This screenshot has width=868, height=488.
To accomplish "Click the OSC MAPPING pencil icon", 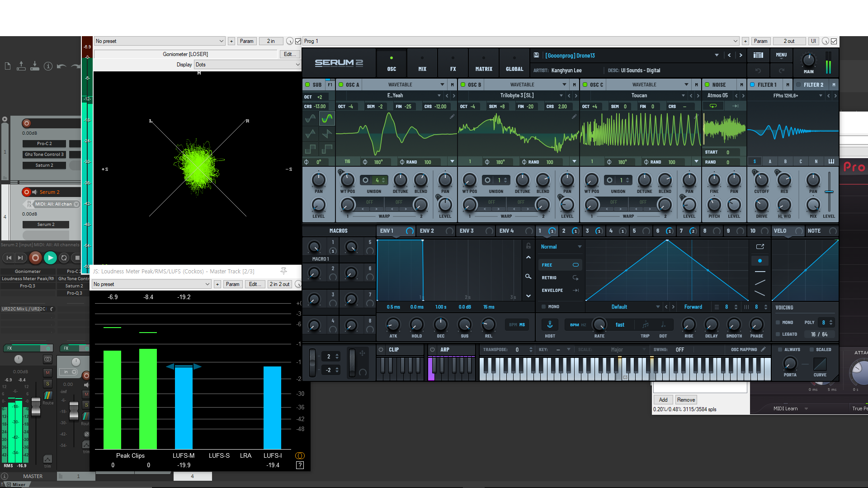I will click(x=764, y=349).
